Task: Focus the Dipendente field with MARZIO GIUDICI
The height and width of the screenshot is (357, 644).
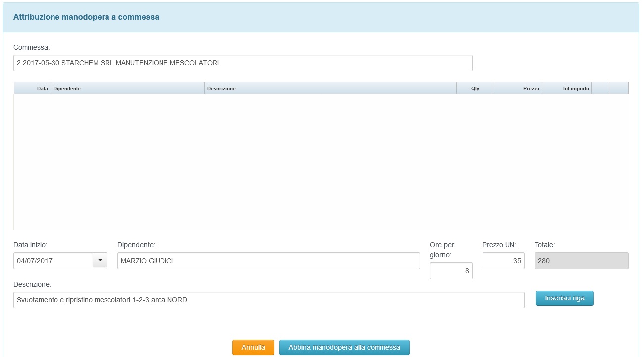Action: [268, 261]
